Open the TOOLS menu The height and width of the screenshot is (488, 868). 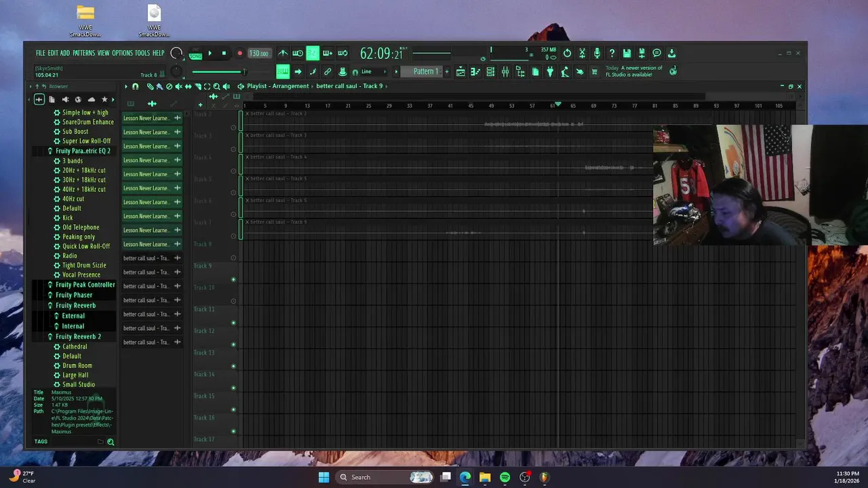[x=142, y=53]
